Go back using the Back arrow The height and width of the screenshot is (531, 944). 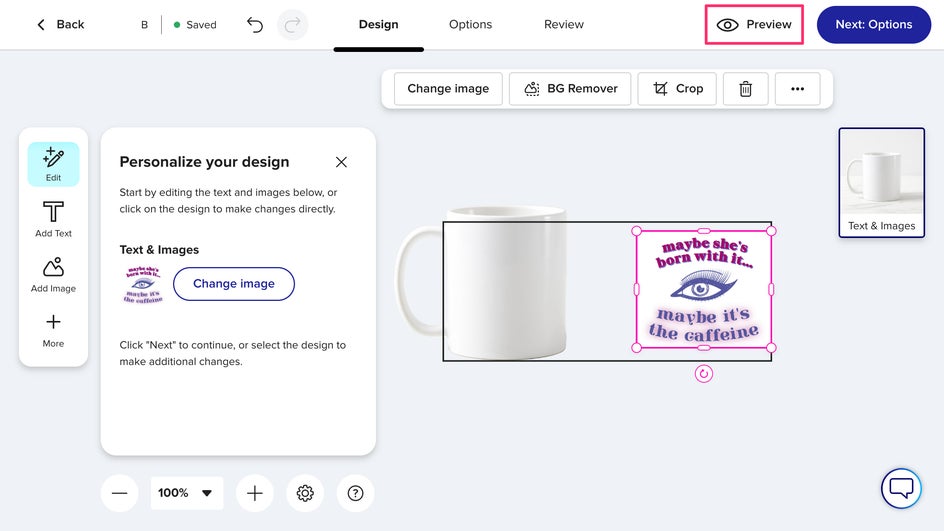(60, 25)
